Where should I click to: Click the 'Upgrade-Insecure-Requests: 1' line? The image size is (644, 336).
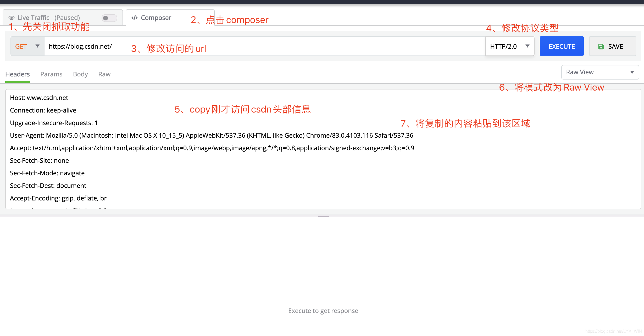54,123
